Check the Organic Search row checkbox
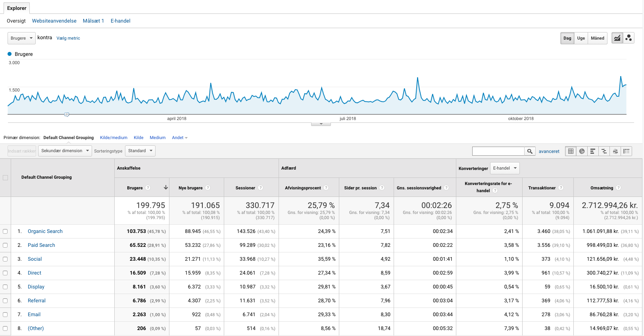 [x=5, y=231]
